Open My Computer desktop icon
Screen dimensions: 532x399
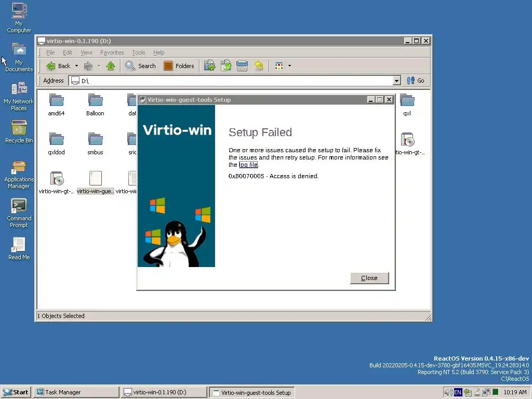pyautogui.click(x=19, y=18)
